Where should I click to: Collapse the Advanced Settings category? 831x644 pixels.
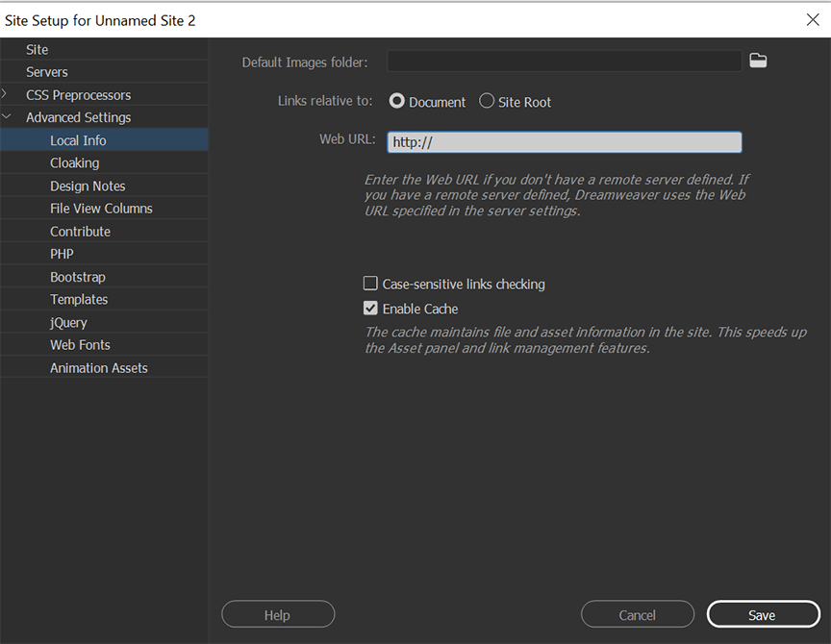[6, 117]
